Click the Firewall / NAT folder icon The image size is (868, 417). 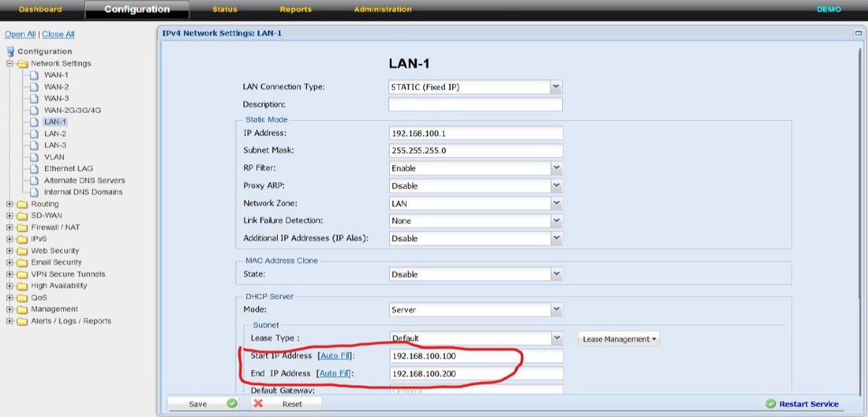pyautogui.click(x=22, y=227)
